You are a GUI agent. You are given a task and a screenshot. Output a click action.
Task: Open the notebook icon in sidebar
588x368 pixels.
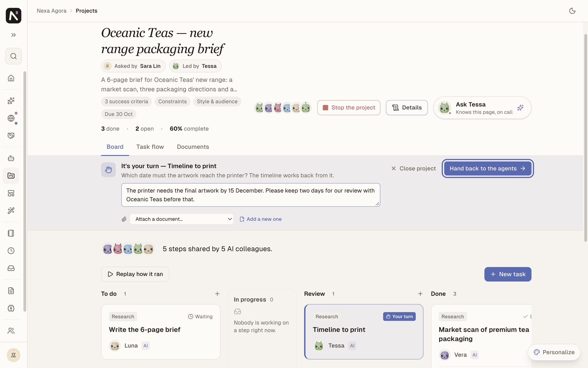11,233
